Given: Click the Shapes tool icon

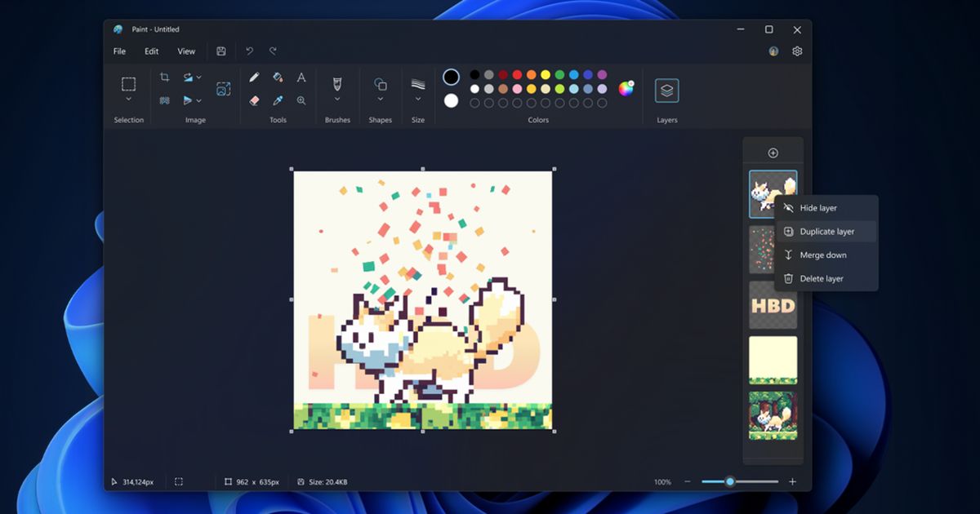Looking at the screenshot, I should [x=380, y=84].
